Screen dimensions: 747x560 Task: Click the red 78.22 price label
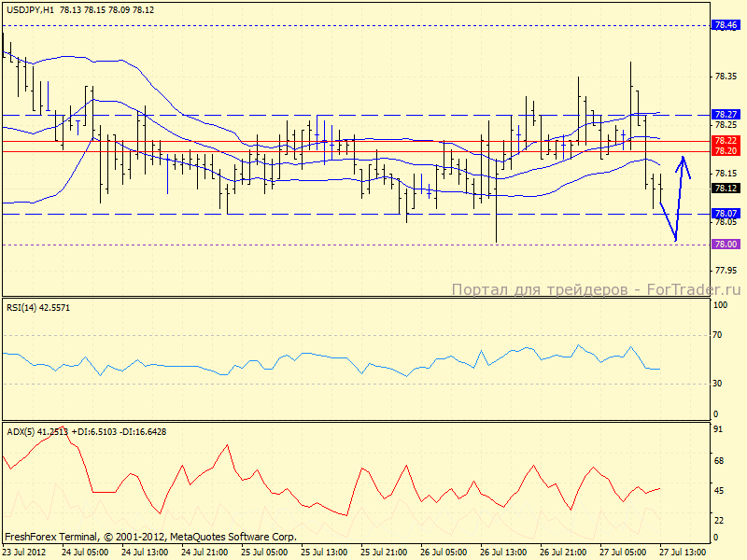coord(726,141)
